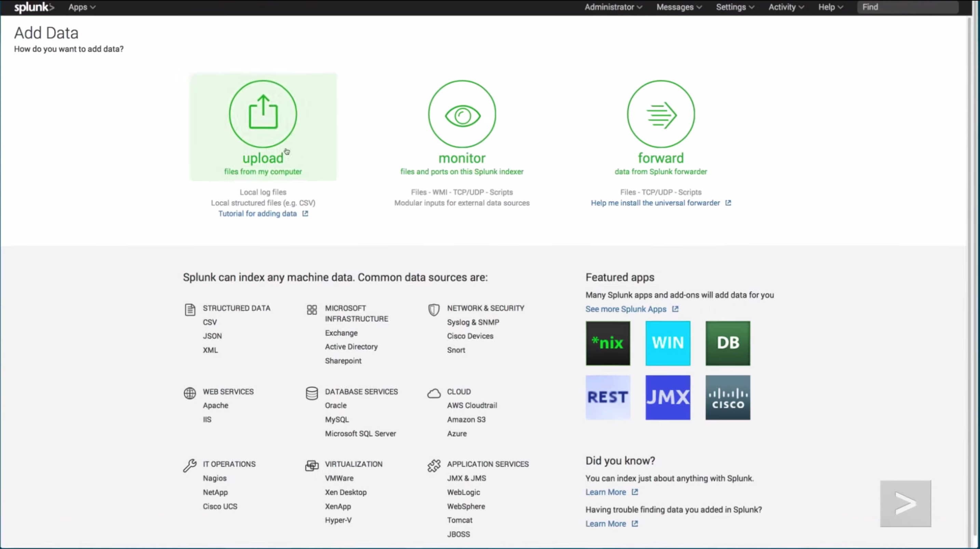Open the Help menu

[x=830, y=7]
